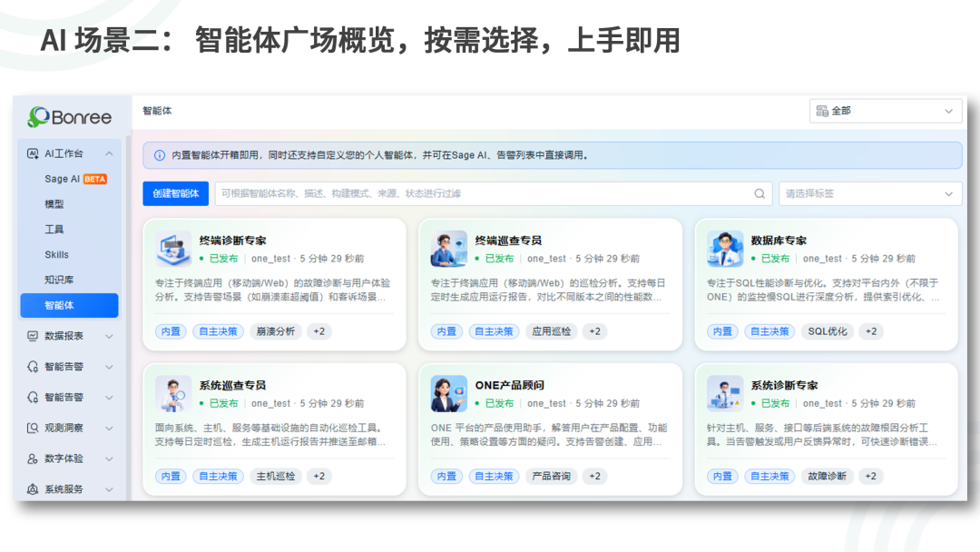The width and height of the screenshot is (980, 552).
Task: Click the Bonree logo
Action: 69,117
